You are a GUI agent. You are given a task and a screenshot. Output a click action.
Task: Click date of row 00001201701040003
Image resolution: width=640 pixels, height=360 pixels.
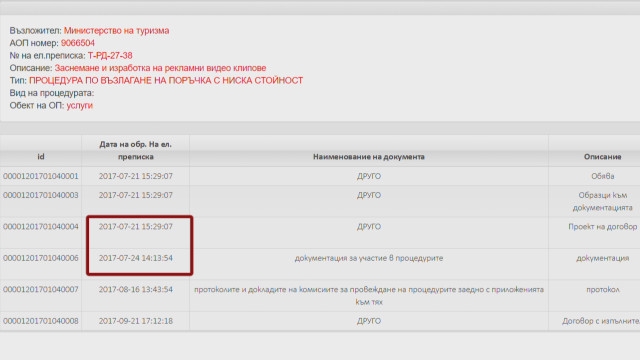pos(136,195)
